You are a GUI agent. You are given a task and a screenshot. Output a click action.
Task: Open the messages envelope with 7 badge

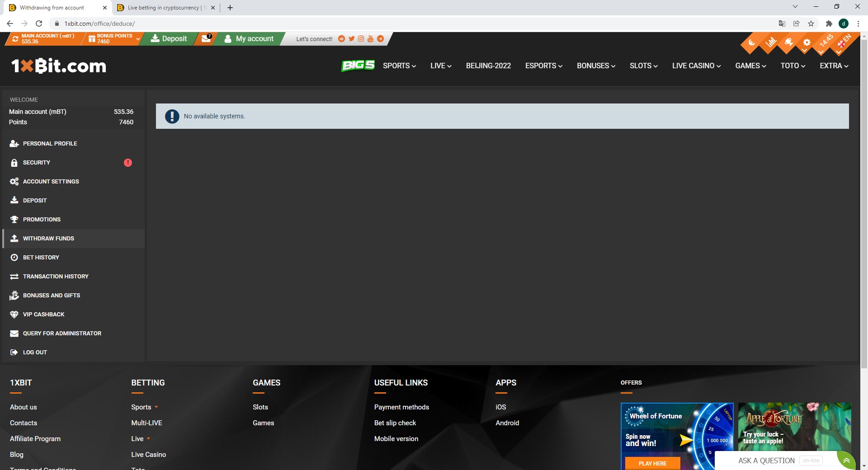[206, 38]
